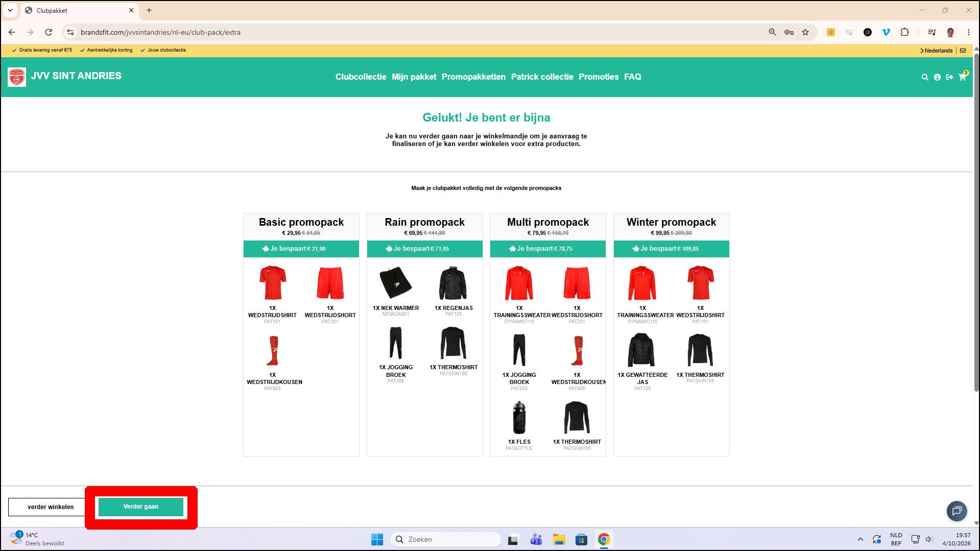Go to the Promoties menu item
Screen dimensions: 980x551
pyautogui.click(x=599, y=77)
